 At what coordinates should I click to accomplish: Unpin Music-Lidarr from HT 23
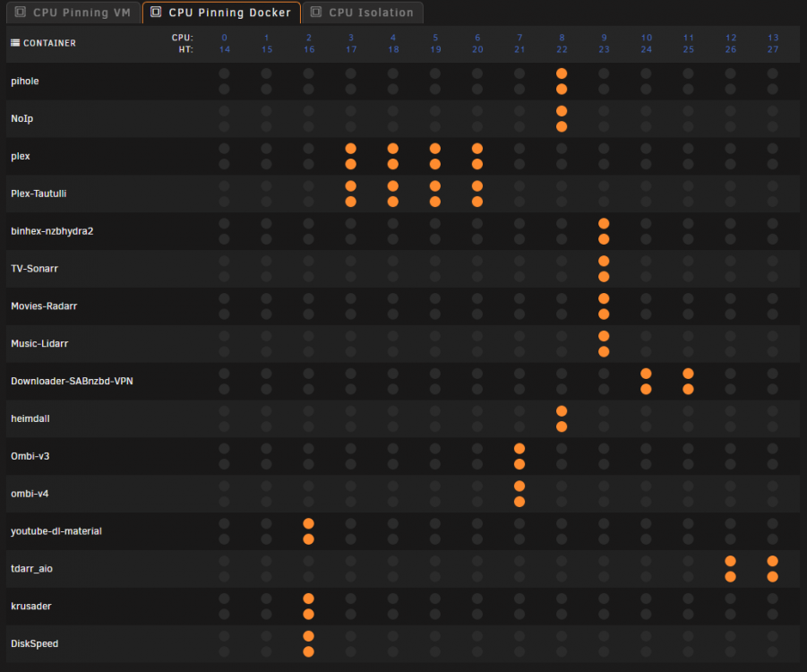pos(604,352)
